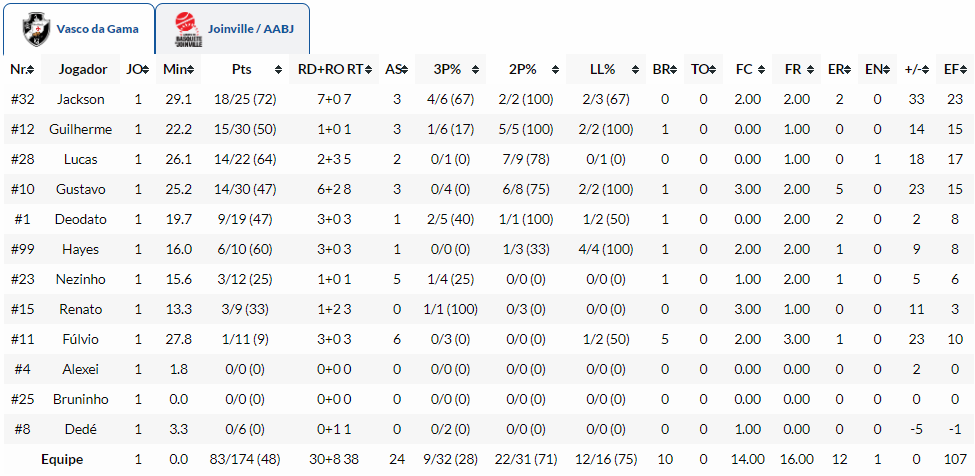Click the Equipe totals row label
The image size is (975, 476).
point(62,459)
